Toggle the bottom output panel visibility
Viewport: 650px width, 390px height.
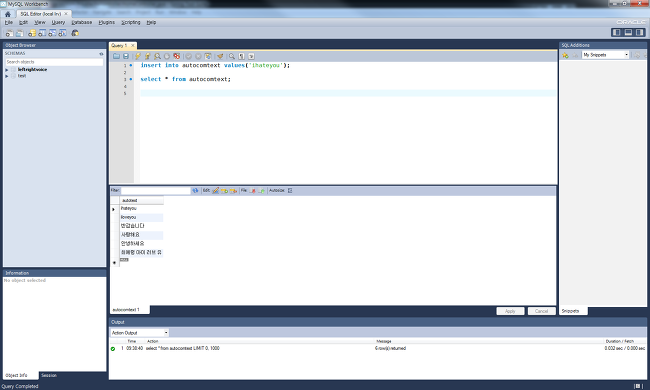coord(628,32)
